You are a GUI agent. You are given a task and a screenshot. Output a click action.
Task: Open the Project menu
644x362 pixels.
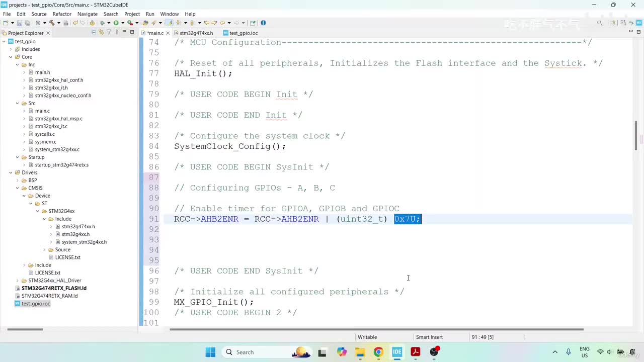click(x=132, y=14)
